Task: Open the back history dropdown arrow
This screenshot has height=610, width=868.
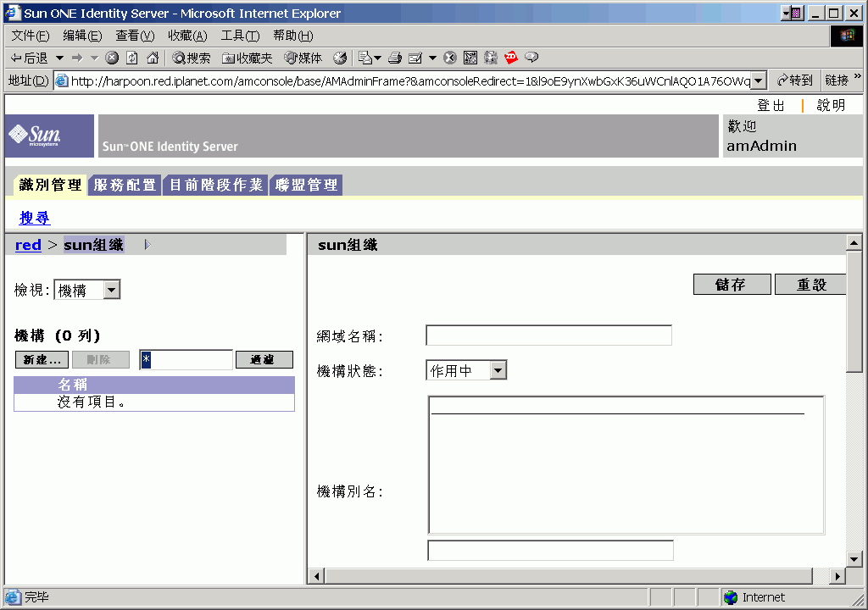Action: coord(59,58)
